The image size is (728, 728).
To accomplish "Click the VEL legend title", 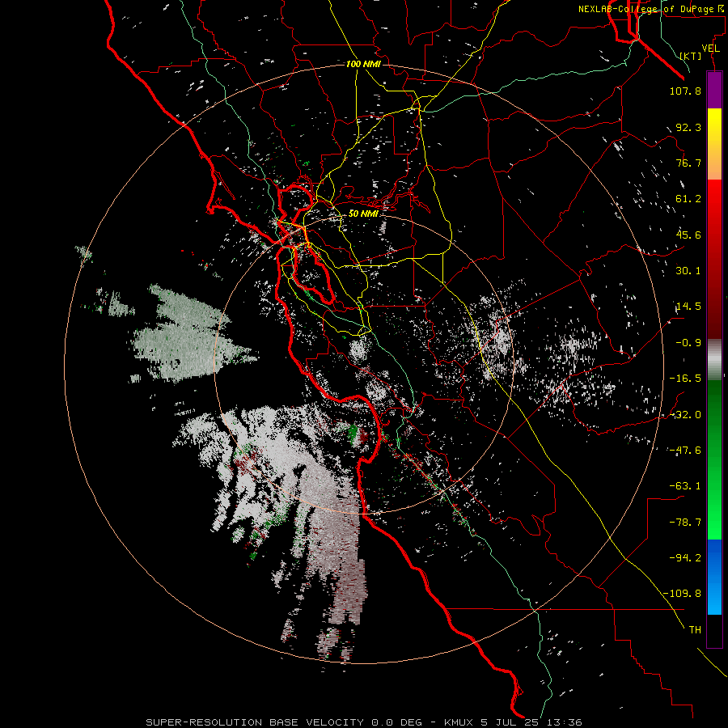I will [x=711, y=49].
